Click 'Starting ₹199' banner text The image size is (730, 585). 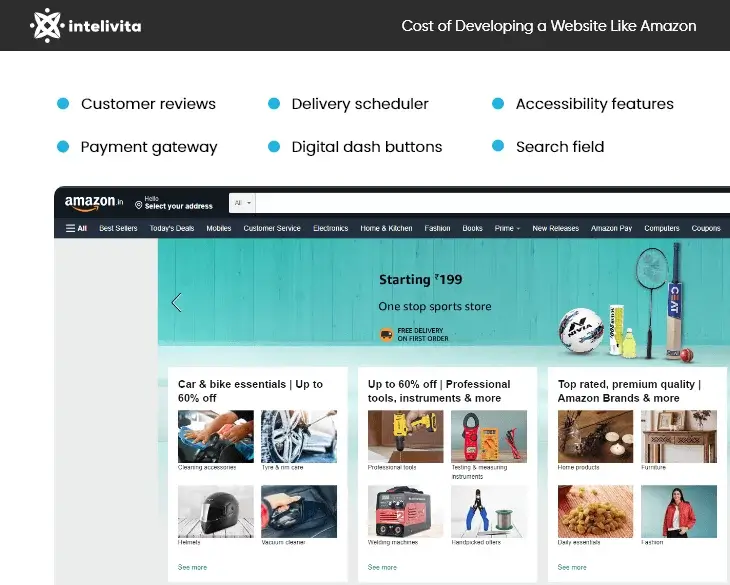pos(420,279)
